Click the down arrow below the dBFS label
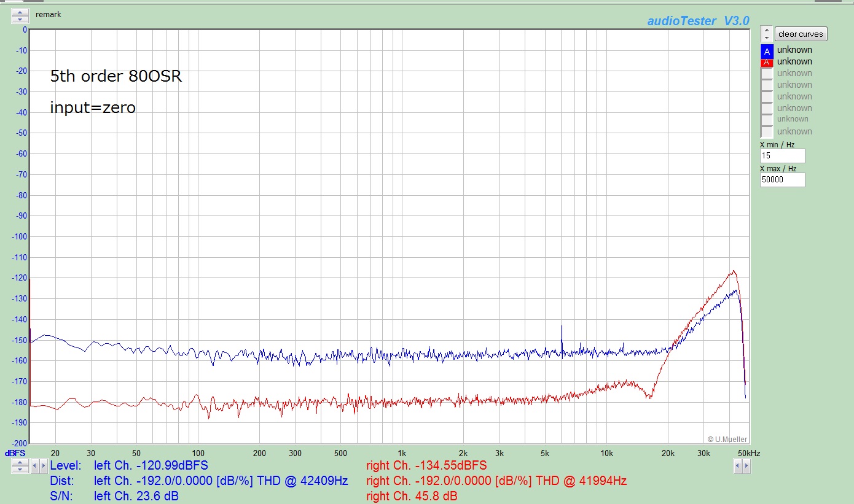 [20, 470]
